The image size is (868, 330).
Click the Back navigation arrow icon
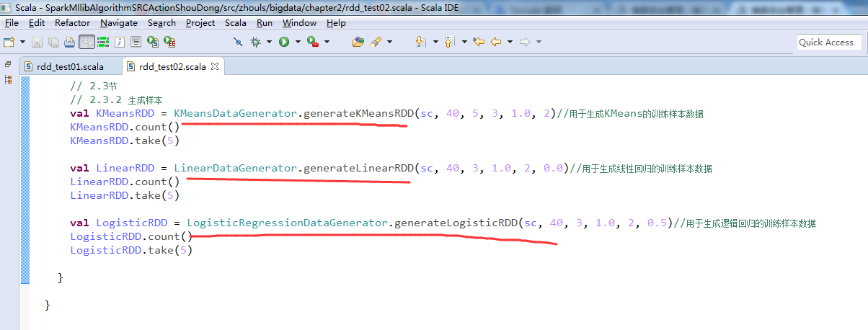[x=496, y=43]
